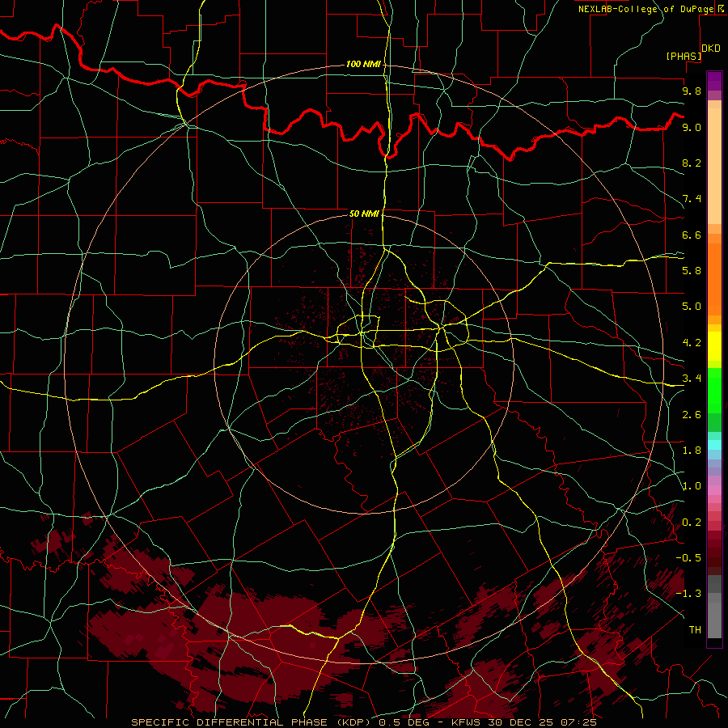Click the 5.0 scale value

tap(692, 307)
